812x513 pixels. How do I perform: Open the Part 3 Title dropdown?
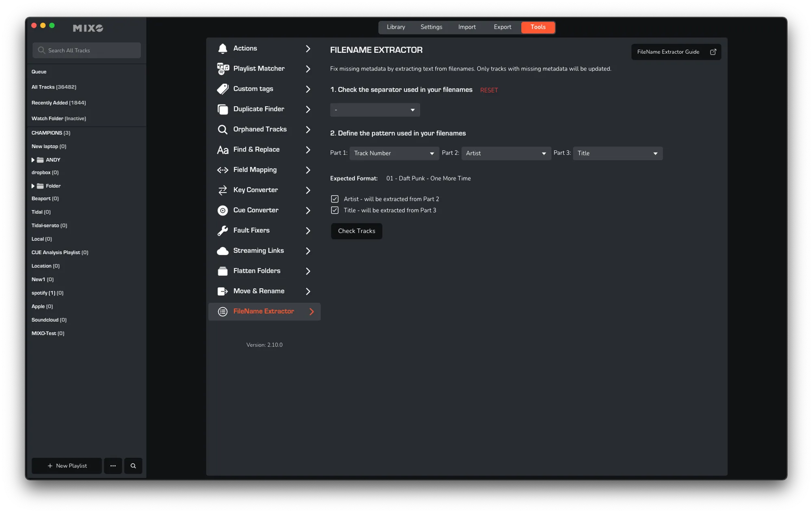click(x=618, y=153)
